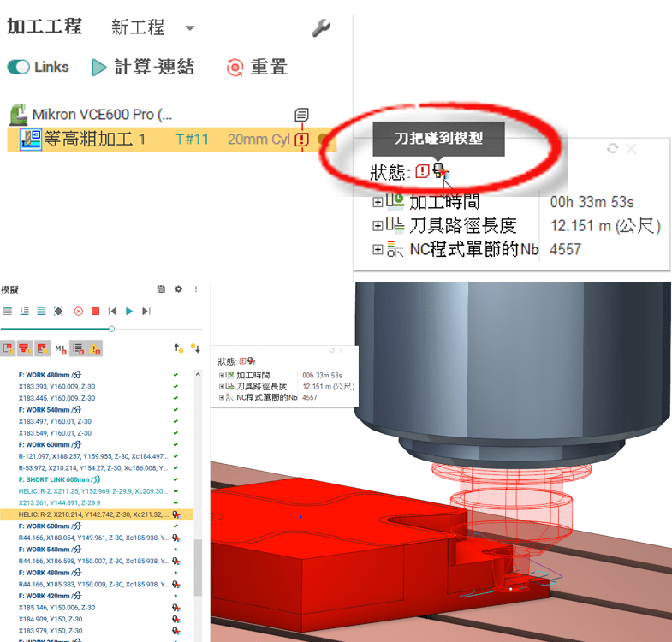Screen dimensions: 672x642
Task: Open the 新工程 dropdown arrow
Action: tap(190, 28)
